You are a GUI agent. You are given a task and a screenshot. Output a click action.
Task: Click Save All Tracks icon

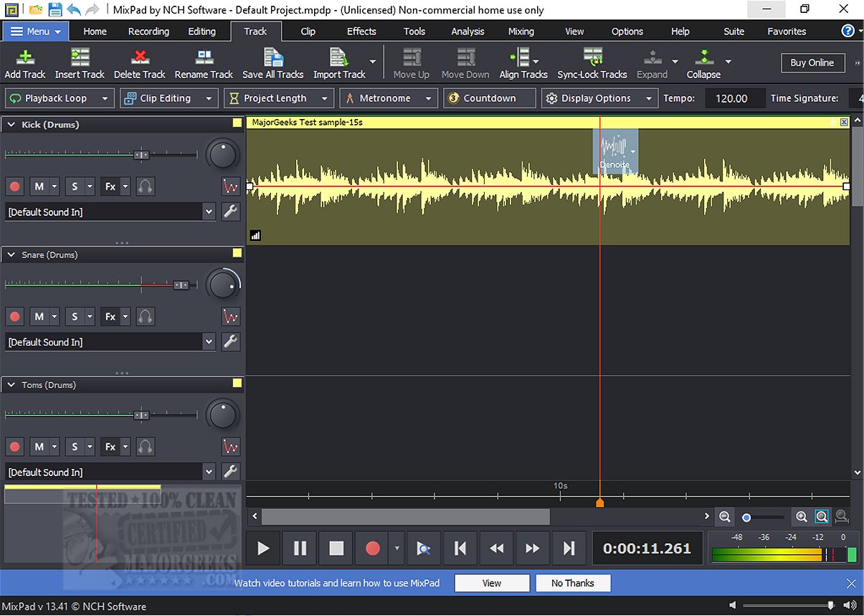click(272, 58)
